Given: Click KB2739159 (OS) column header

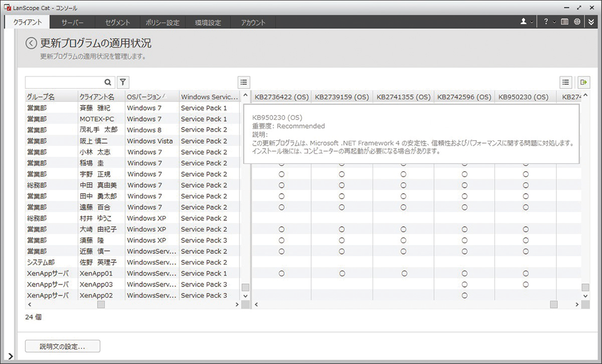Looking at the screenshot, I should [342, 97].
